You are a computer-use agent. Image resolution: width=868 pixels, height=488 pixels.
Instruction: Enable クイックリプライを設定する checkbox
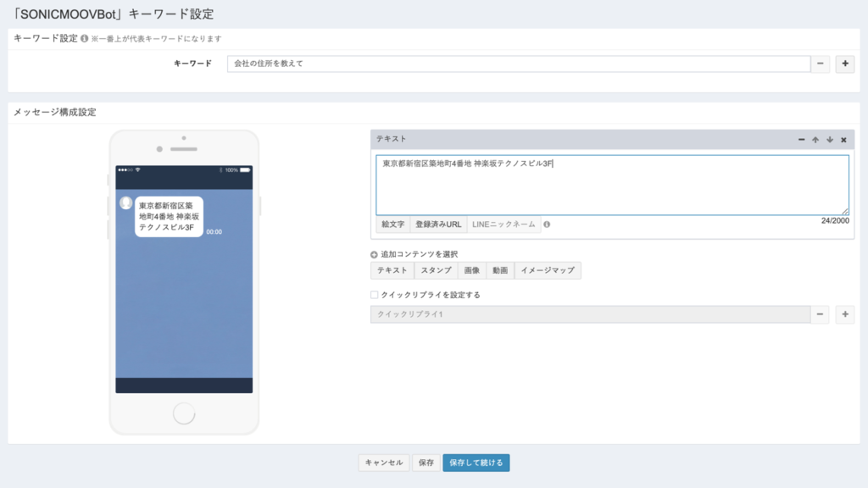click(x=374, y=295)
